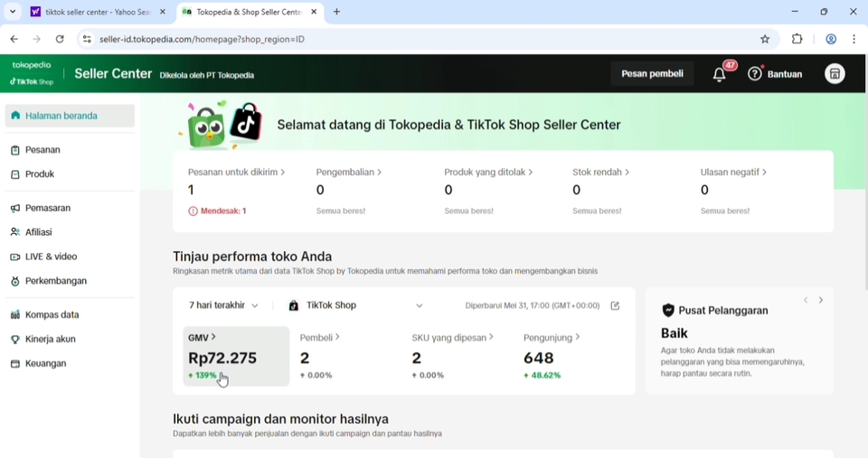Click the Bantuan help label
Screen dimensions: 868x458
point(785,74)
